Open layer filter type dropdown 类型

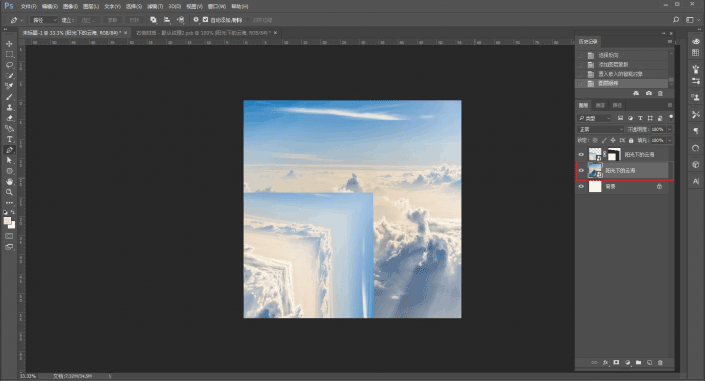(x=594, y=118)
